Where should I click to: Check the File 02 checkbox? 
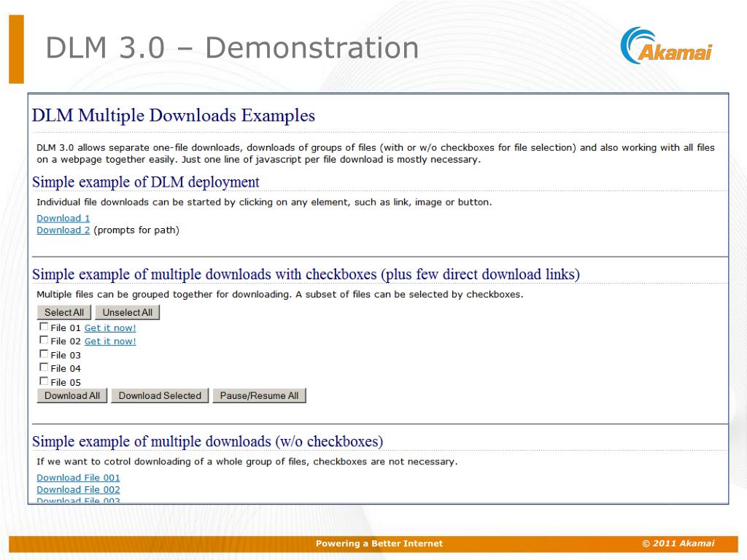click(x=44, y=340)
